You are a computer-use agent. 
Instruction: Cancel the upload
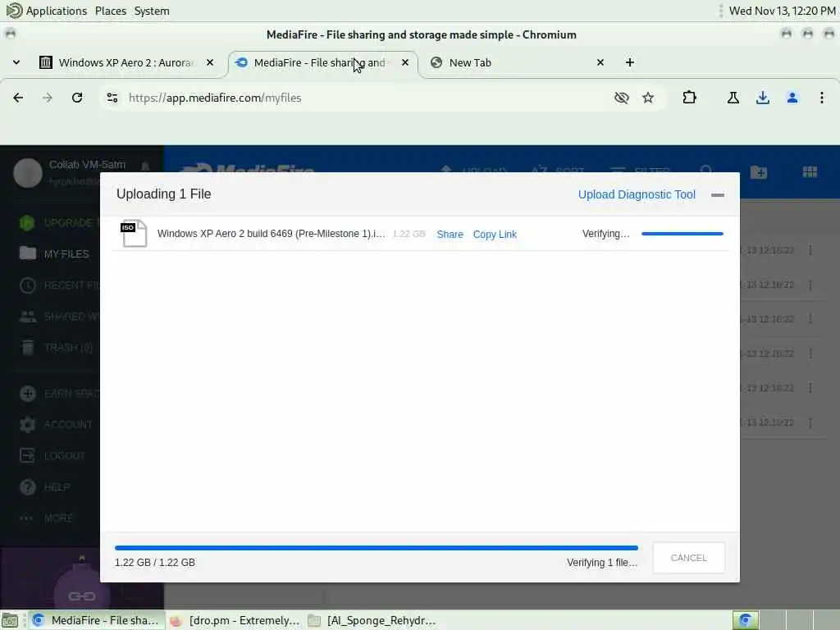coord(688,558)
